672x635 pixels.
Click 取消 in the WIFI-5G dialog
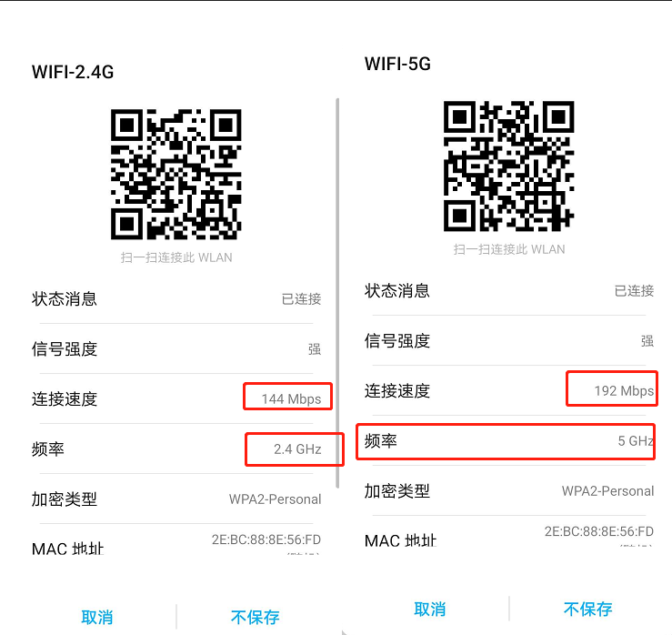pos(430,610)
